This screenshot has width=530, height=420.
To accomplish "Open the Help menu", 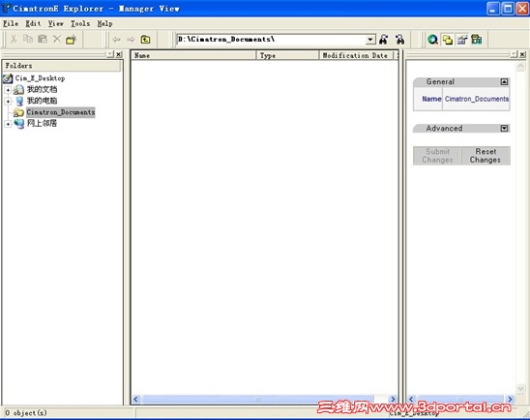I will click(104, 23).
